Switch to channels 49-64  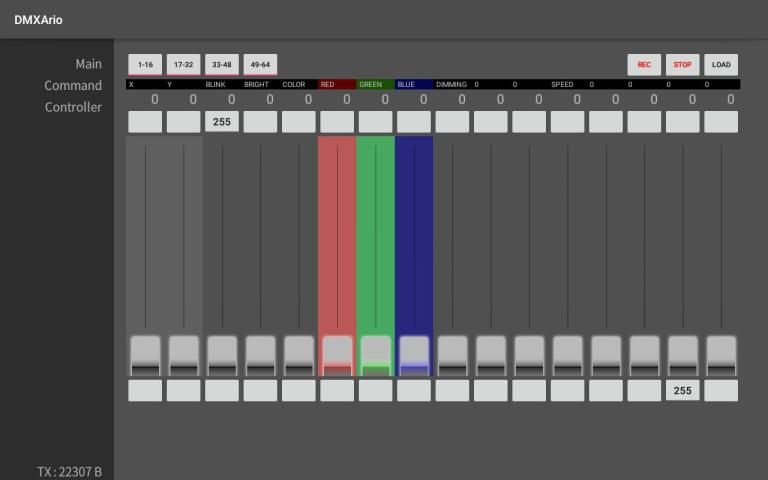[x=260, y=65]
